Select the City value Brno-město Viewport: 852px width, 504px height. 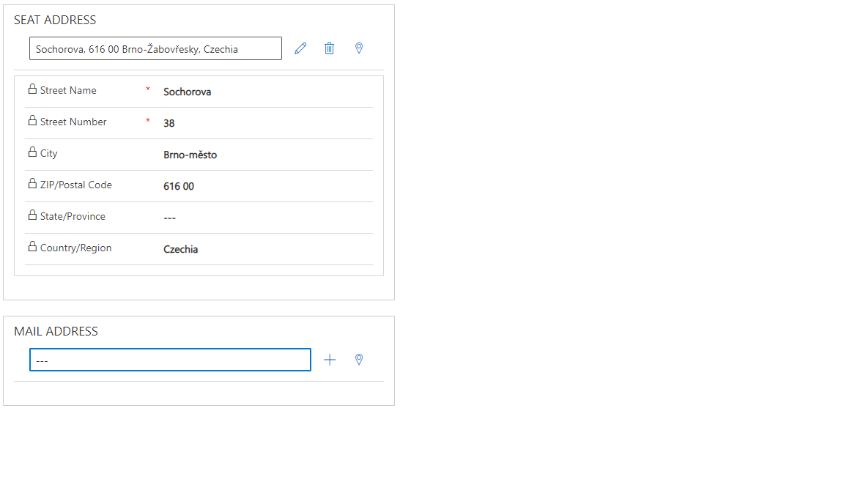pos(190,155)
